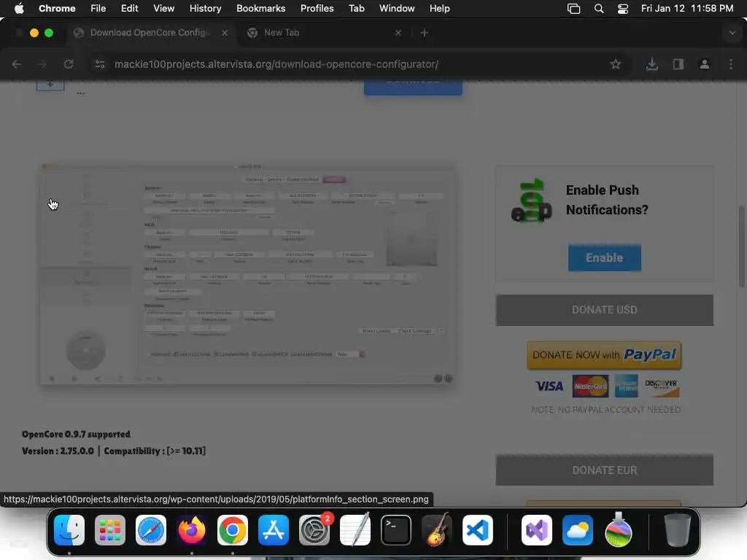Open the Apple menu
This screenshot has height=560, width=747.
(x=19, y=8)
